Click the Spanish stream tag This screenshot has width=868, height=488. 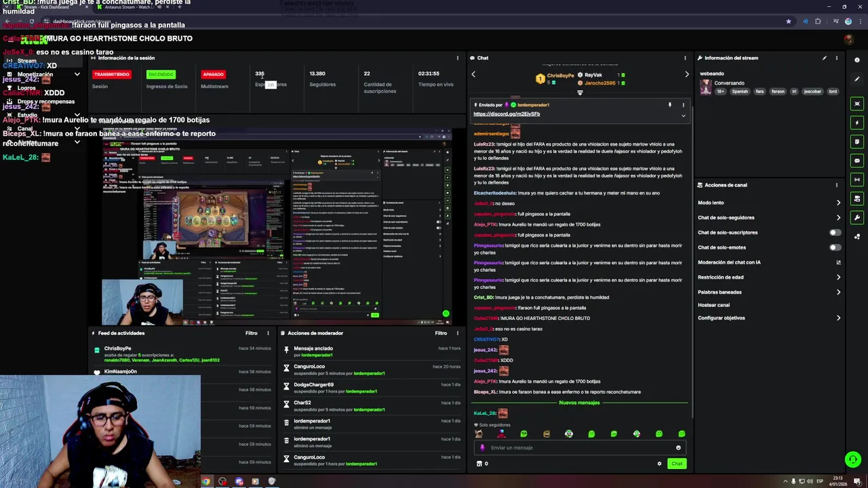coord(740,91)
